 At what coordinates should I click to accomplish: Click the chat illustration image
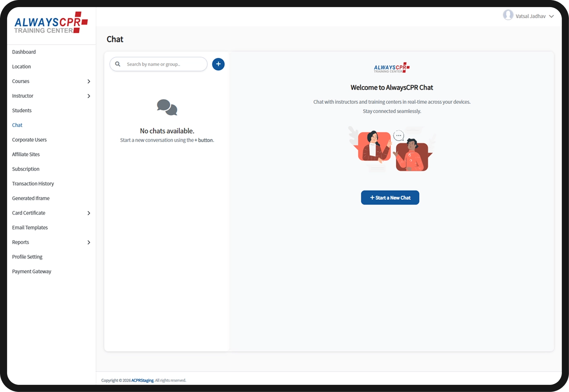coord(392,149)
